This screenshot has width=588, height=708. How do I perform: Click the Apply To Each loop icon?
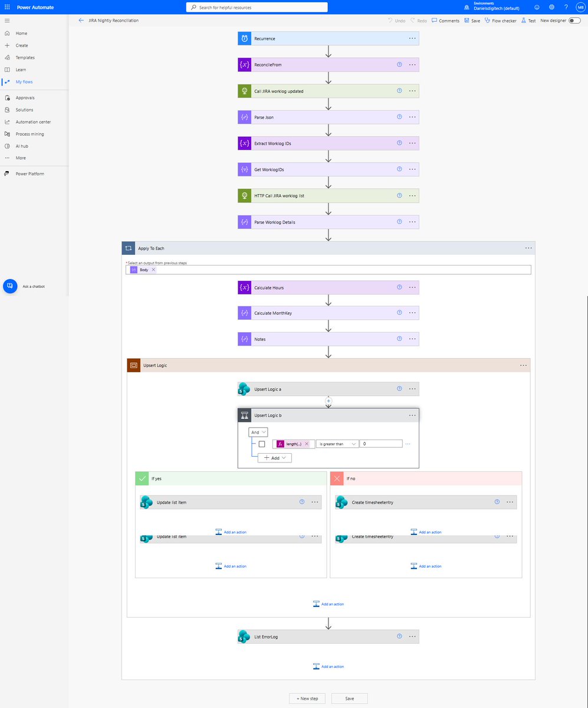(x=129, y=248)
